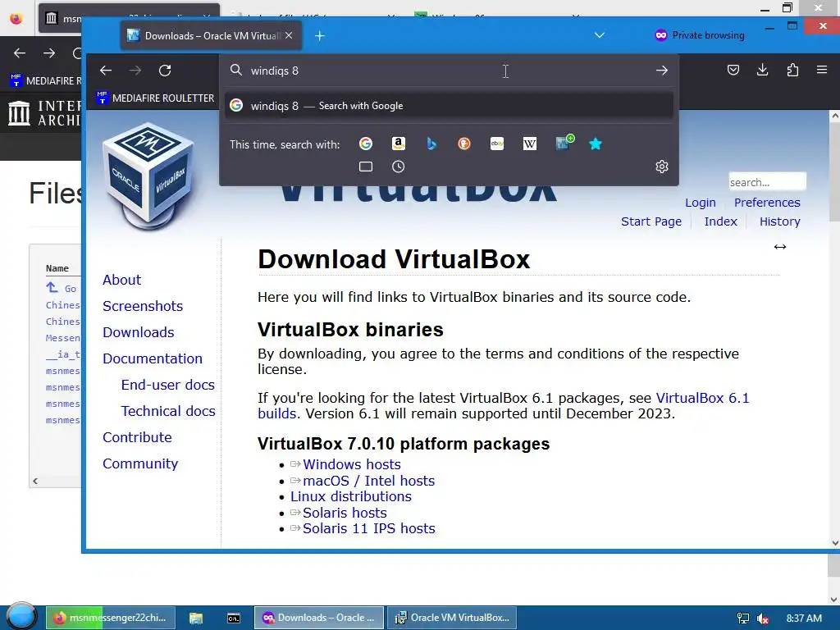The width and height of the screenshot is (840, 630).
Task: Open a new tab with plus button
Action: pyautogui.click(x=320, y=36)
